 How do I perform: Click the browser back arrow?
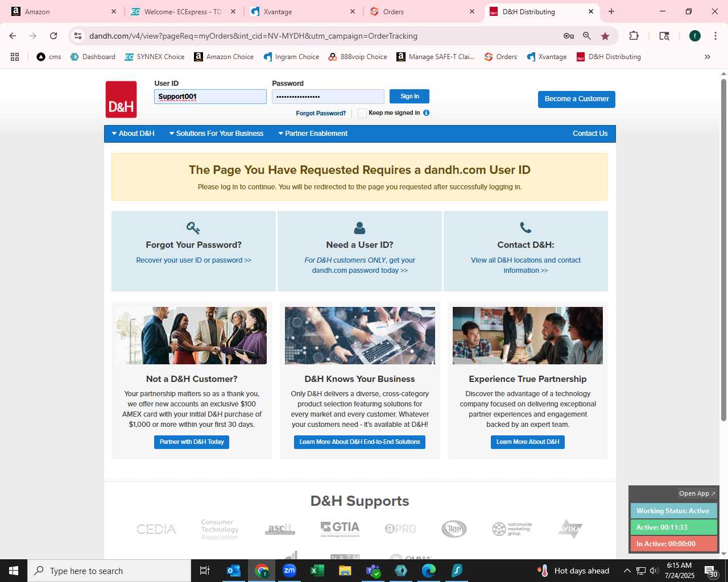coord(13,36)
